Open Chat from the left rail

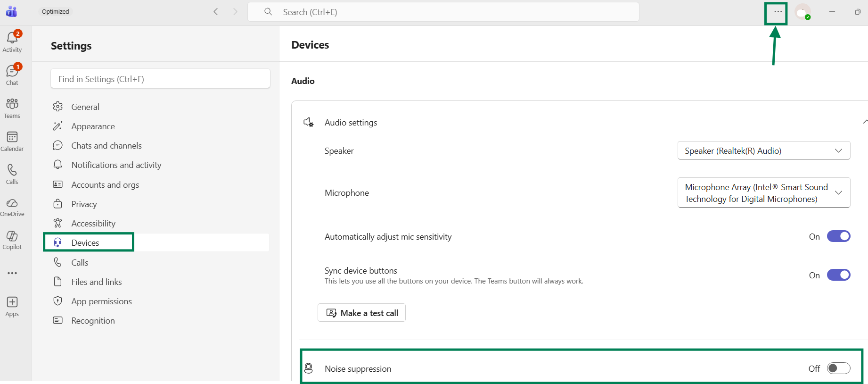point(12,75)
